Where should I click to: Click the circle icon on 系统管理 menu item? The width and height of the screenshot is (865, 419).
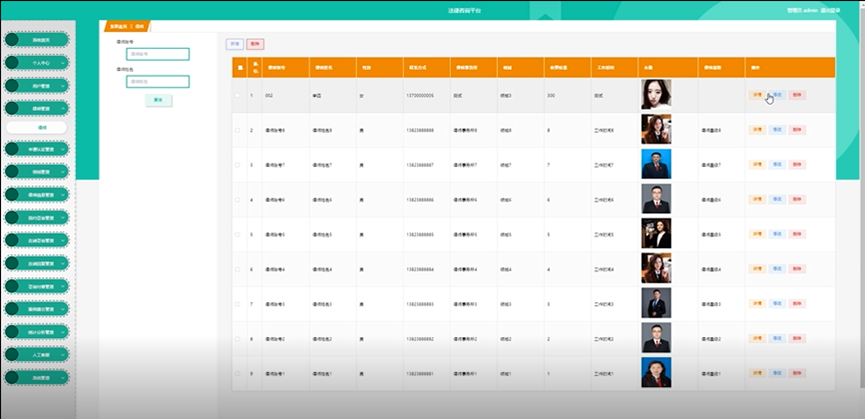(x=12, y=378)
